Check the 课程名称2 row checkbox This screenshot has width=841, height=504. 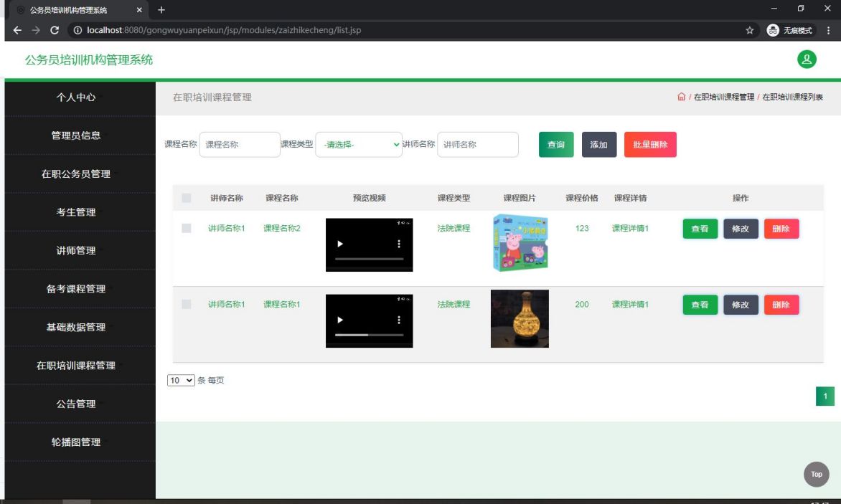[x=186, y=228]
